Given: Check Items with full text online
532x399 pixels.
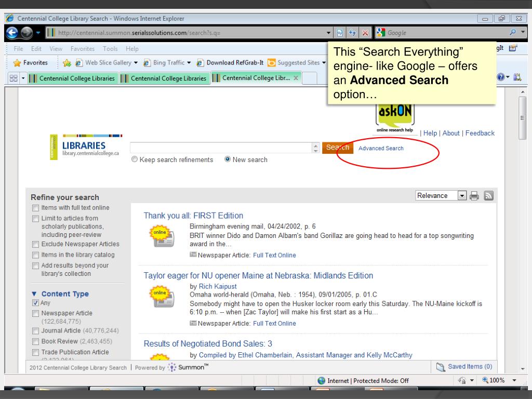Looking at the screenshot, I should 36,208.
